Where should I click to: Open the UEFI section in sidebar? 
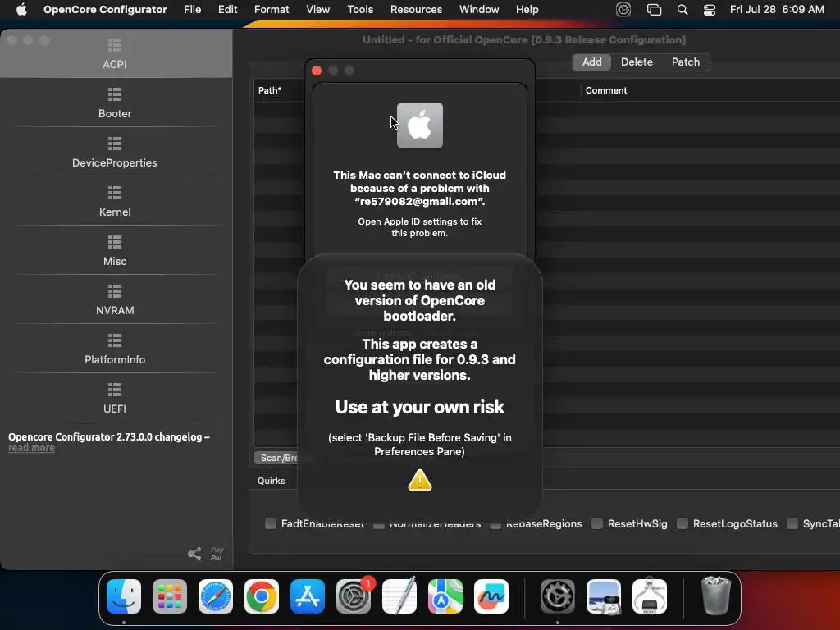[115, 399]
